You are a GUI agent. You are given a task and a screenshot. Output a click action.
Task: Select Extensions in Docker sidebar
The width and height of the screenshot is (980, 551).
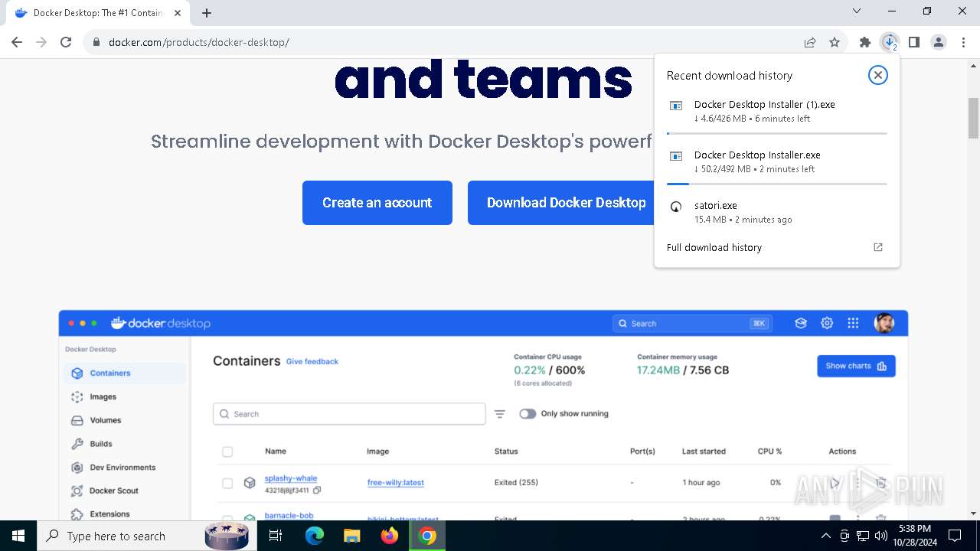point(125,514)
